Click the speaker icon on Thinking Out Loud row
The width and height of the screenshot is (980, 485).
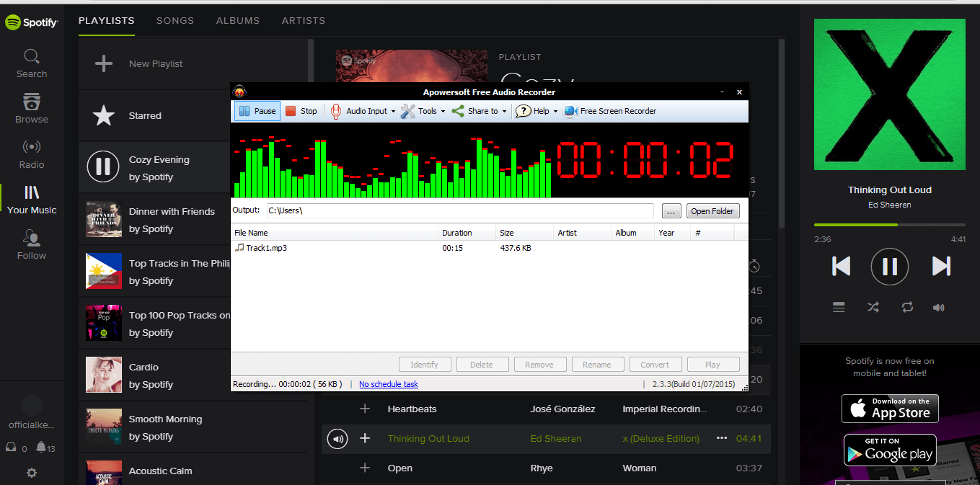[x=337, y=438]
